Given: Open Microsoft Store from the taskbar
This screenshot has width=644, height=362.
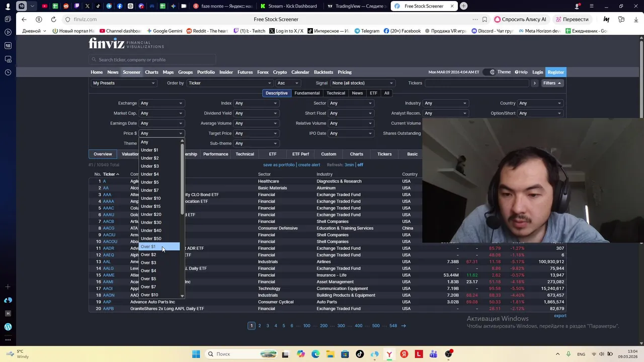Looking at the screenshot, I should [345, 354].
